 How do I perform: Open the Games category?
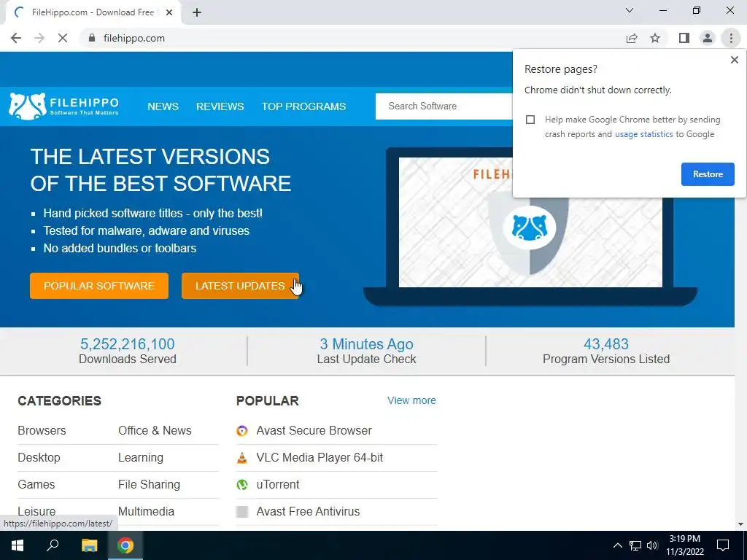(36, 485)
